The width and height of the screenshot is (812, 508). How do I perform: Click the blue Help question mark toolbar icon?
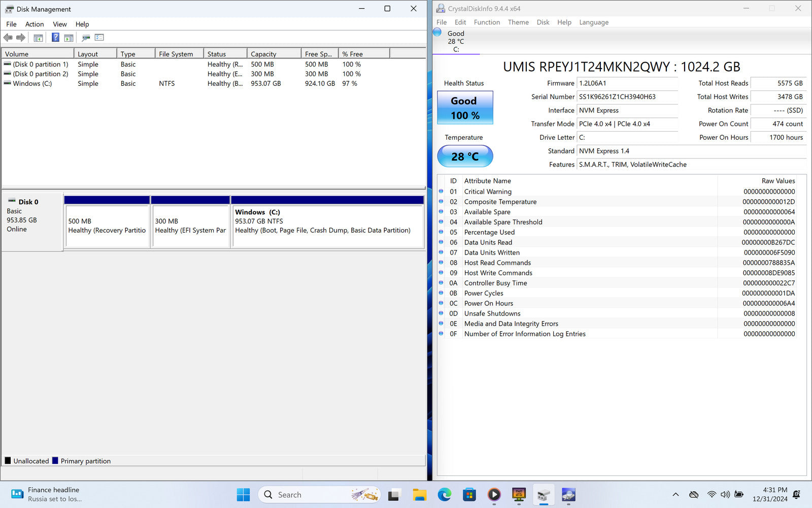coord(55,38)
